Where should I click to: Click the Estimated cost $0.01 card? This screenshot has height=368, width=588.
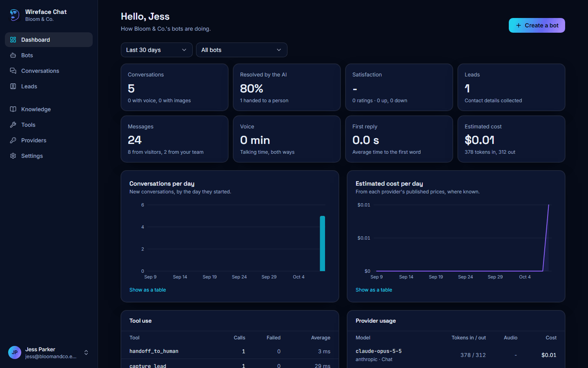pos(511,139)
